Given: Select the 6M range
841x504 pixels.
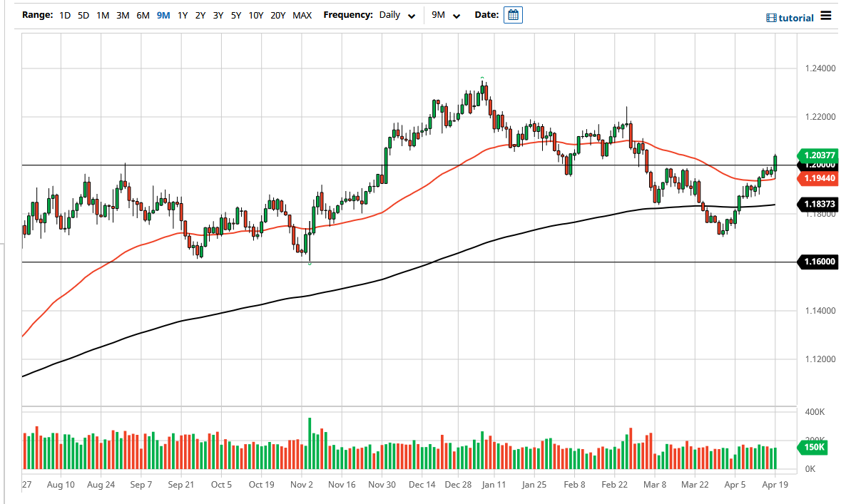Looking at the screenshot, I should pyautogui.click(x=143, y=16).
